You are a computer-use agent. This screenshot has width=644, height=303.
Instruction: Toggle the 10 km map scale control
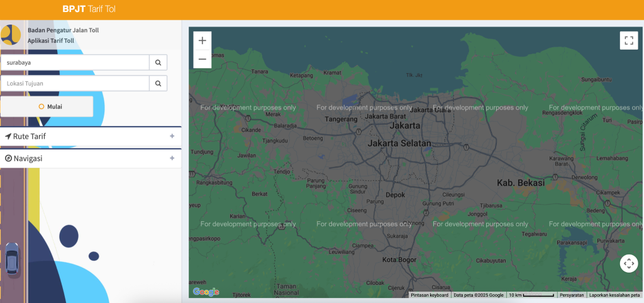tap(531, 295)
